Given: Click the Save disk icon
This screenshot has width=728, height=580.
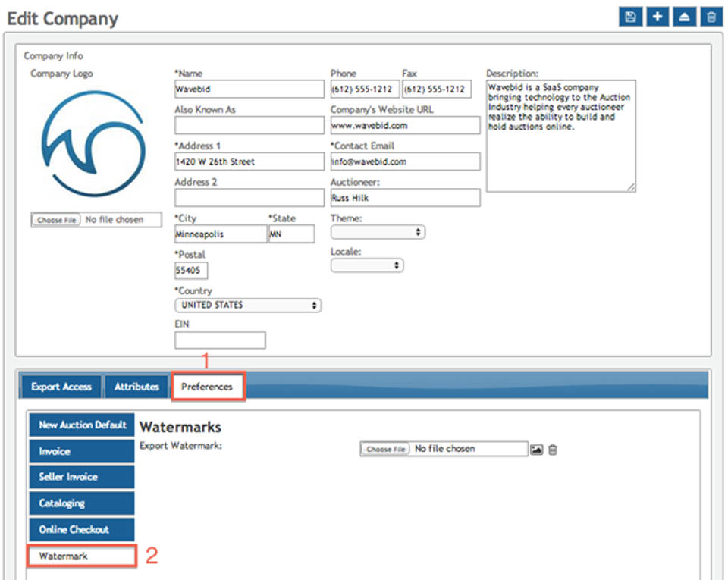Looking at the screenshot, I should (x=630, y=17).
